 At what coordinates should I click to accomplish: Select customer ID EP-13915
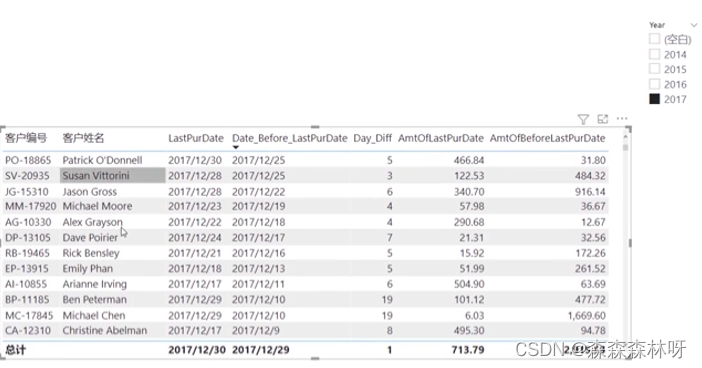[26, 269]
